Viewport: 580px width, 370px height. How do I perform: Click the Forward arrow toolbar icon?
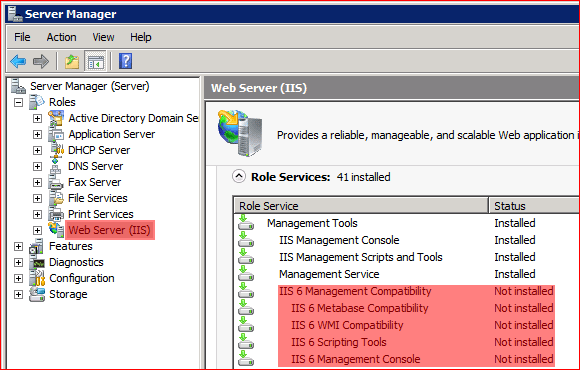tap(41, 61)
